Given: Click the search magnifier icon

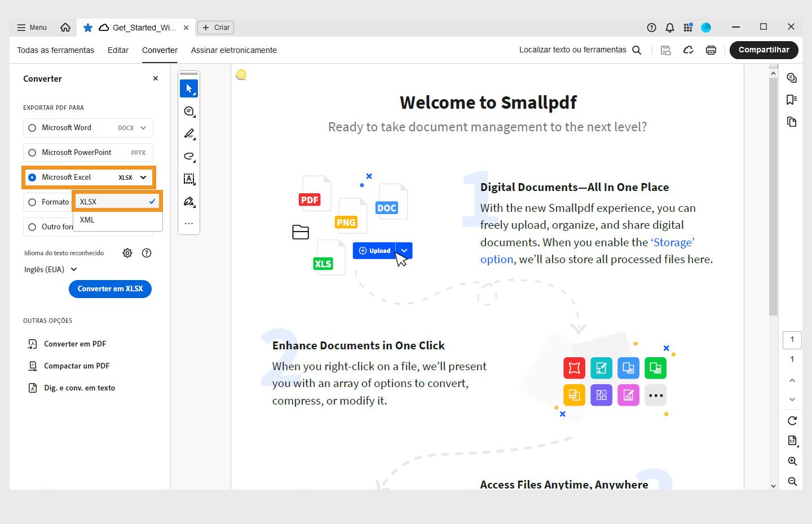Looking at the screenshot, I should pos(637,50).
